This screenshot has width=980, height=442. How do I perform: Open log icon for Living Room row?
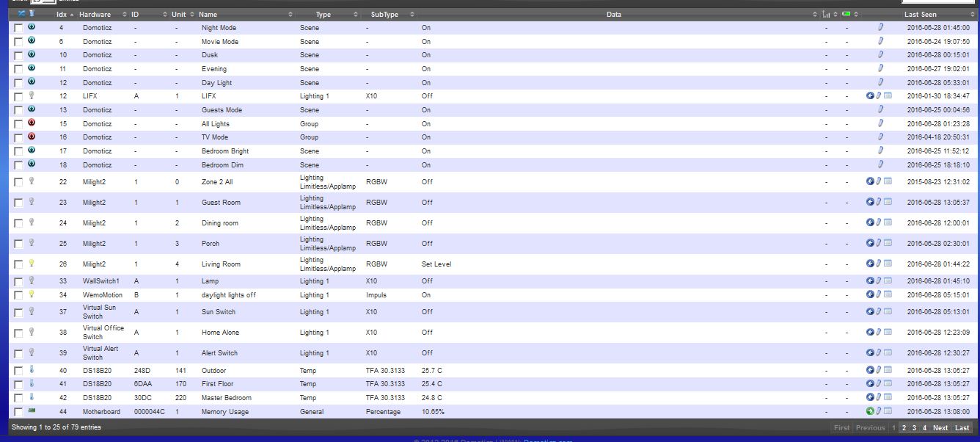click(x=888, y=264)
